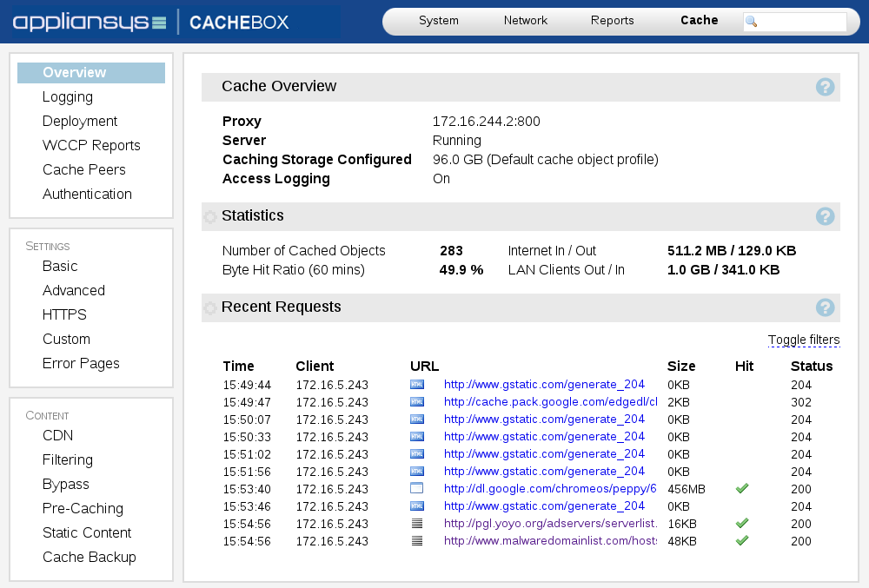Open Advanced settings
Viewport: 869px width, 588px height.
tap(74, 291)
